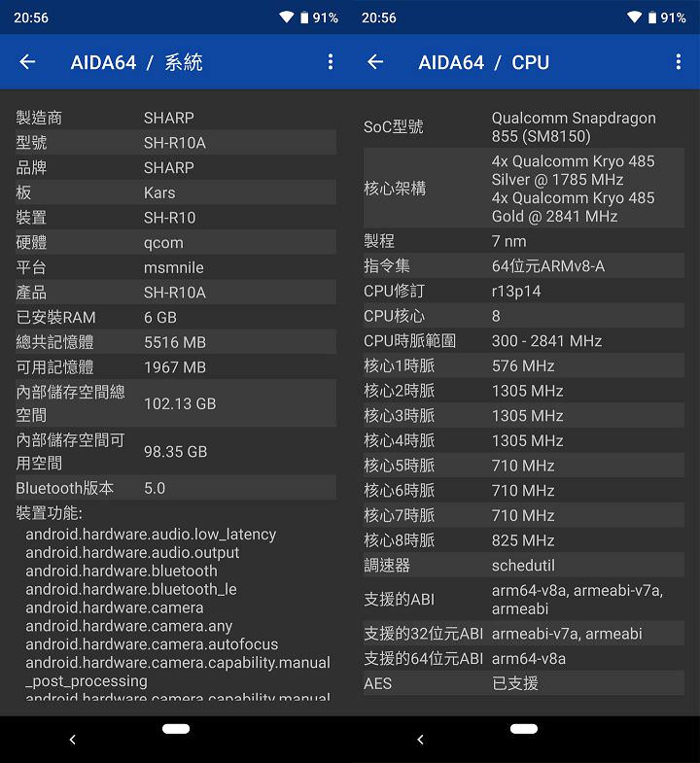The image size is (700, 763).
Task: Select the 可用記憶體 1967 MB row
Action: pyautogui.click(x=176, y=366)
